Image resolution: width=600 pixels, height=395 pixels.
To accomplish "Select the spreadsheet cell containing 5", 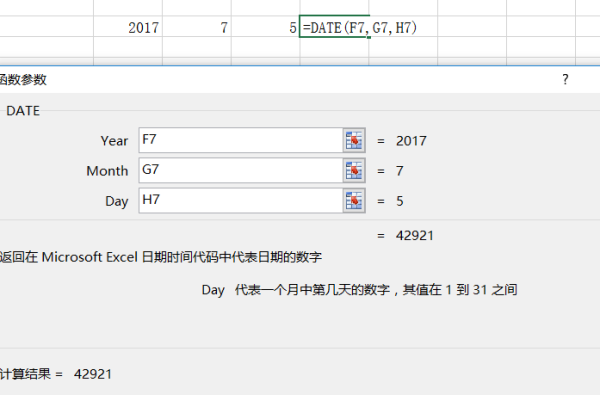I will [x=265, y=27].
